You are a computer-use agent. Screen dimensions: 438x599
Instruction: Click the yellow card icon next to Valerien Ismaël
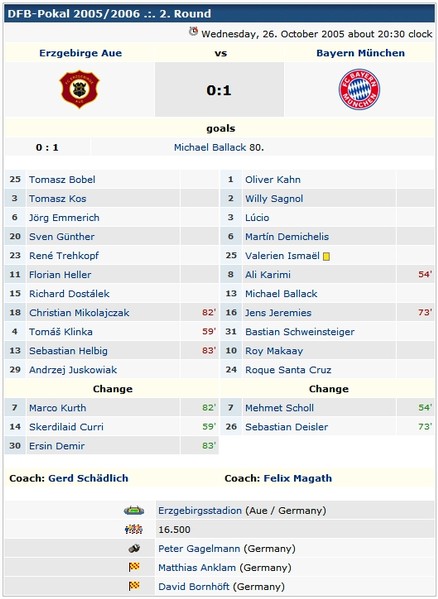[x=326, y=256]
